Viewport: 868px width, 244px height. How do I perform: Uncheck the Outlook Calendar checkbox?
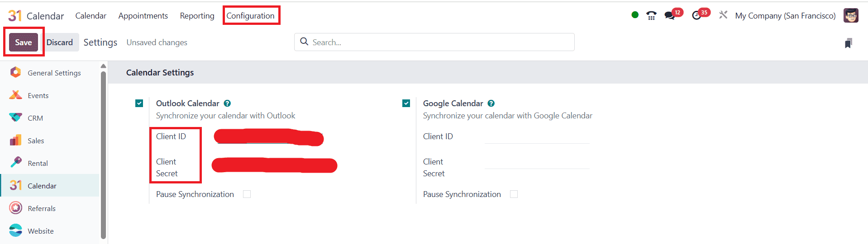click(139, 103)
